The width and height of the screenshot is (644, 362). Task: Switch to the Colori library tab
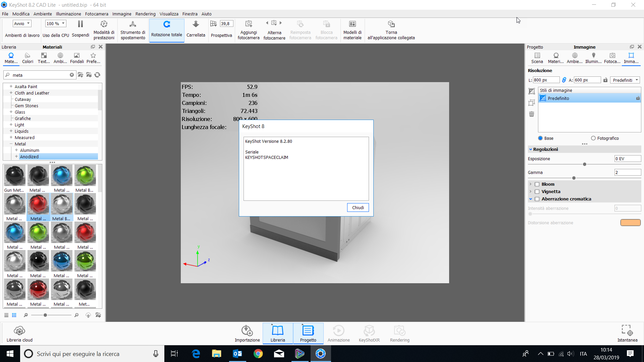pyautogui.click(x=28, y=58)
